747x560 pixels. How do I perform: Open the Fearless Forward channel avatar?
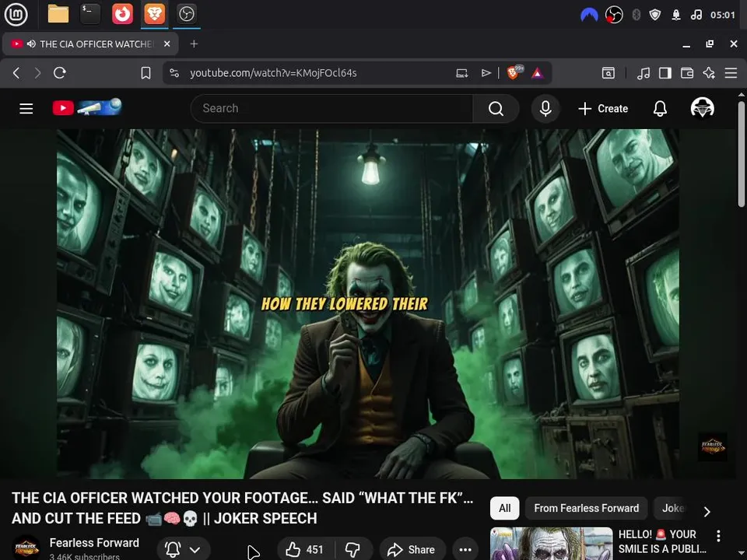[x=26, y=548]
